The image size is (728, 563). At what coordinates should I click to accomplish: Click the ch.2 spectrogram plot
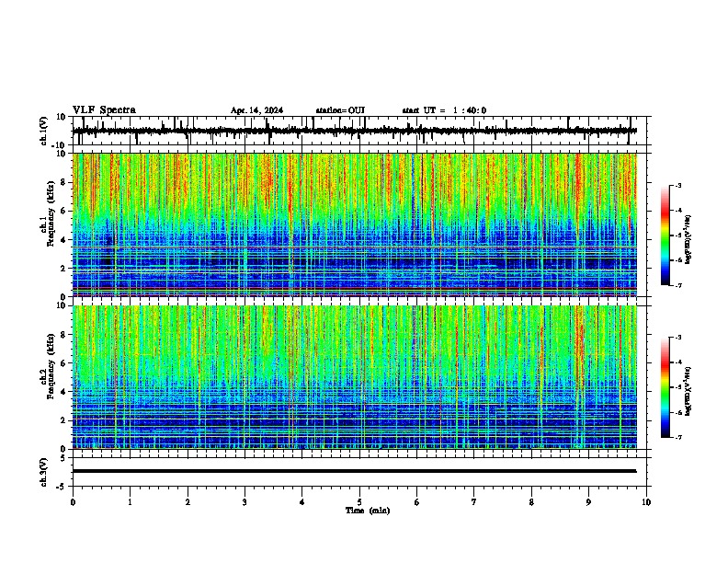click(x=355, y=377)
